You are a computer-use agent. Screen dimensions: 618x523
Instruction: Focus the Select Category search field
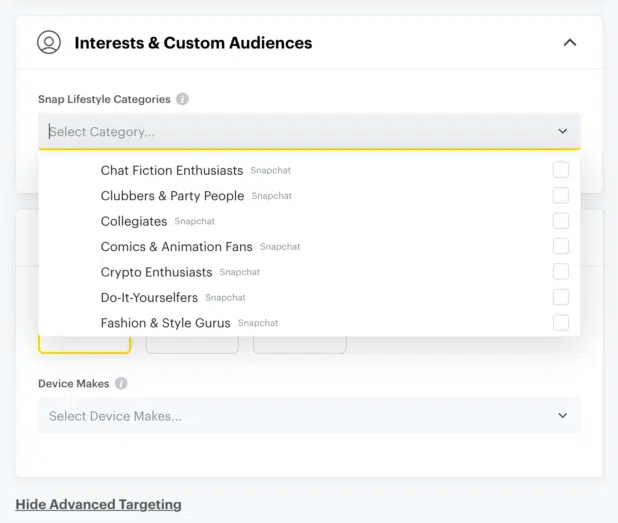(x=309, y=131)
